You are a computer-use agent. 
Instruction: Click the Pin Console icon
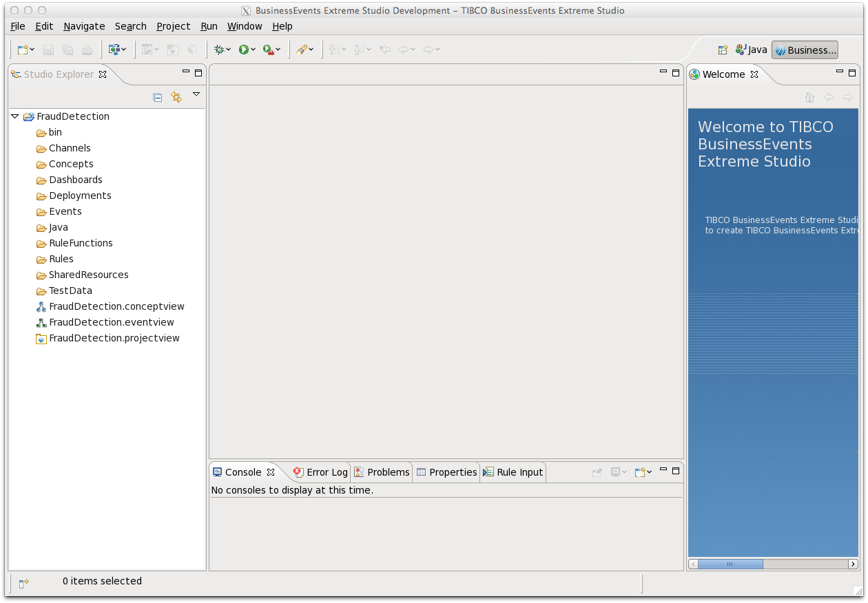click(x=597, y=472)
